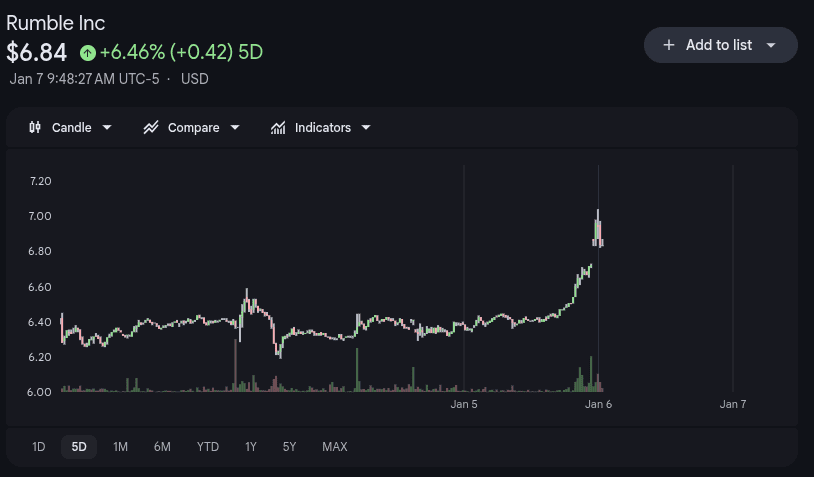Click the USD currency label
Screen dimensions: 814x477
pos(195,79)
